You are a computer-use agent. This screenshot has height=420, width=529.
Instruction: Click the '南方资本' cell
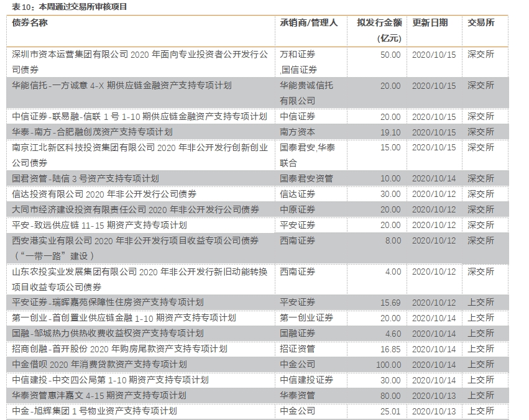[x=297, y=132]
